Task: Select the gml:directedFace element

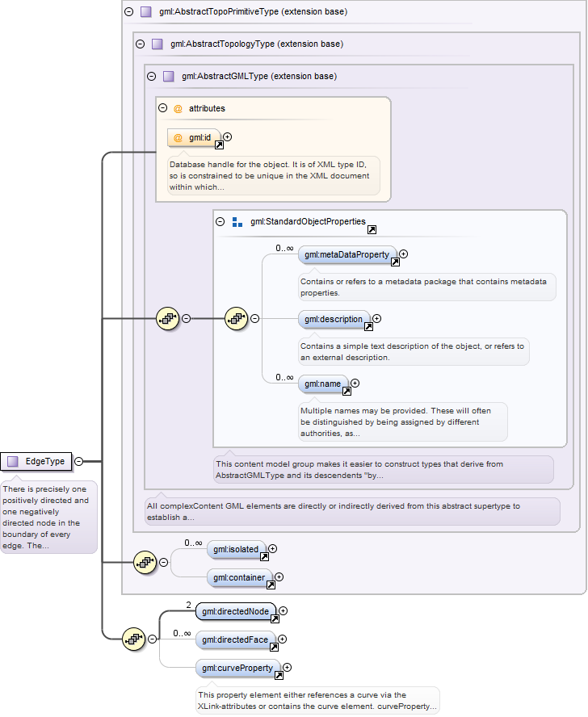Action: (x=235, y=639)
